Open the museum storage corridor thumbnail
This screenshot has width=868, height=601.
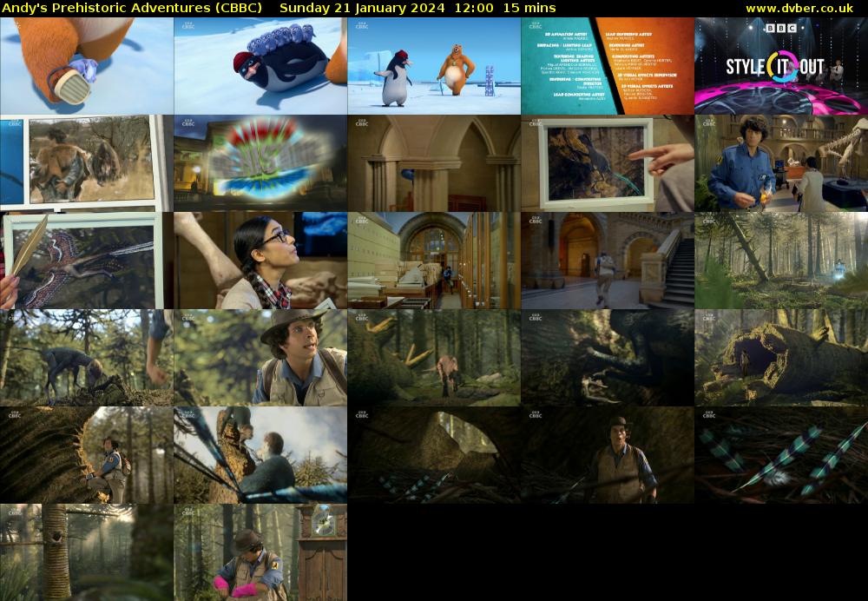(x=434, y=261)
